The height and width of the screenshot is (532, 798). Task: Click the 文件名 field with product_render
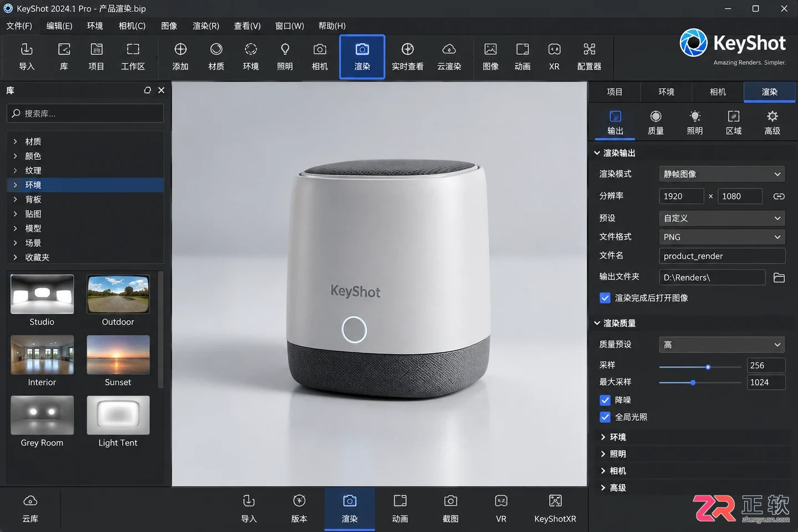(722, 256)
